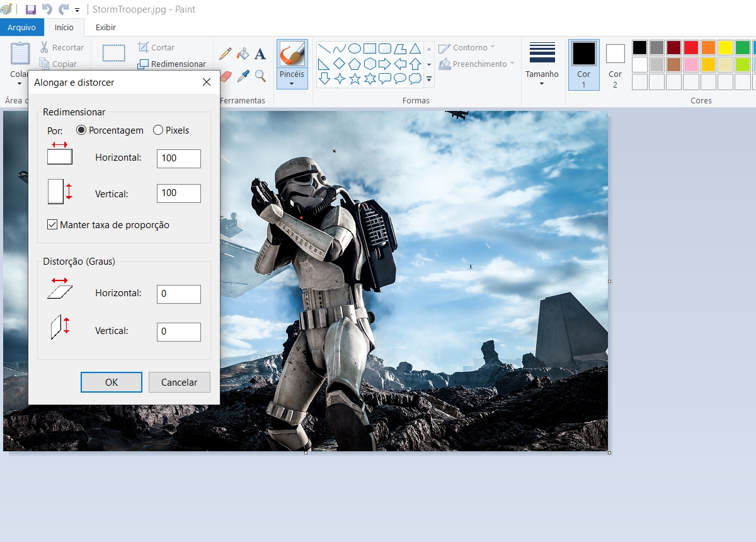Expand the shapes gallery More arrow

coord(429,79)
